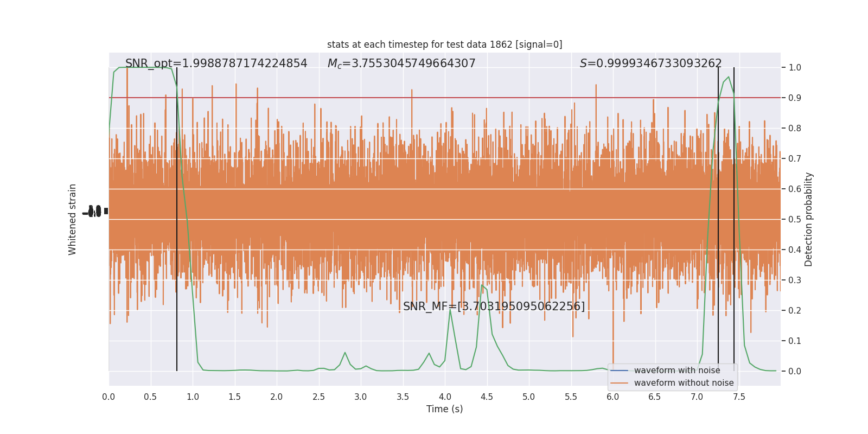Image resolution: width=868 pixels, height=434 pixels.
Task: Click the SNR_MF=[3.703195095062256] annotation
Action: tap(494, 307)
